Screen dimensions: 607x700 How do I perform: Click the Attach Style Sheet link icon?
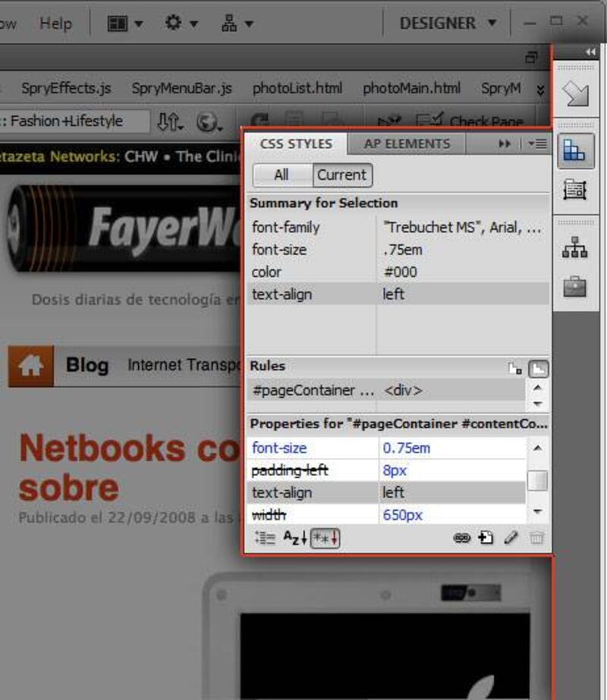click(461, 538)
